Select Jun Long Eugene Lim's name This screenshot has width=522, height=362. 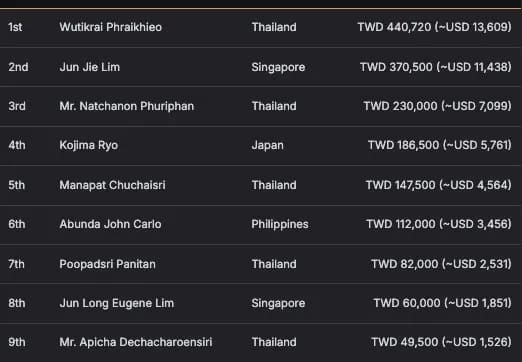pos(117,303)
